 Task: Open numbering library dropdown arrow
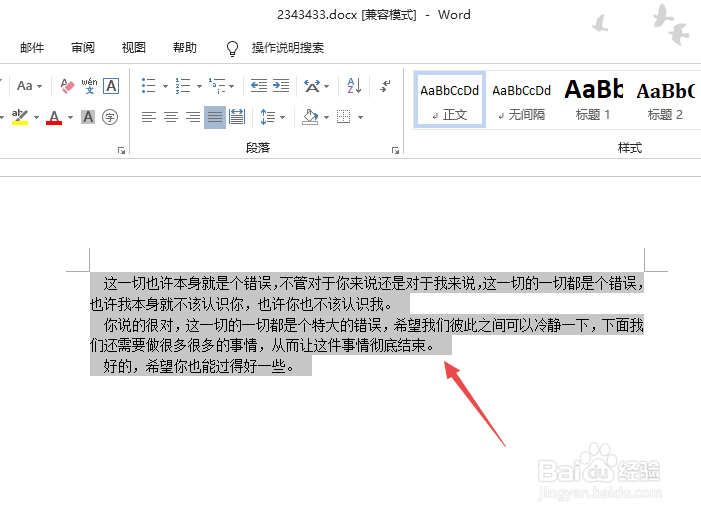(x=199, y=86)
